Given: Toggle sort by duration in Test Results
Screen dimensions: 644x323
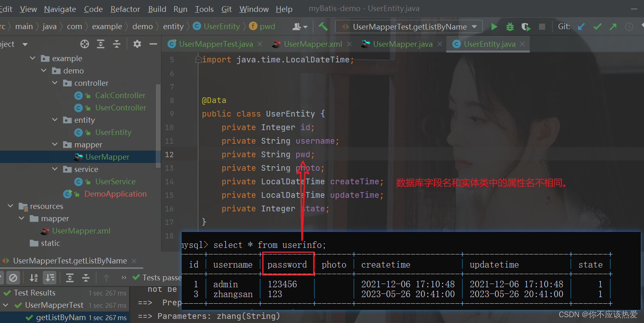Looking at the screenshot, I should pos(49,277).
